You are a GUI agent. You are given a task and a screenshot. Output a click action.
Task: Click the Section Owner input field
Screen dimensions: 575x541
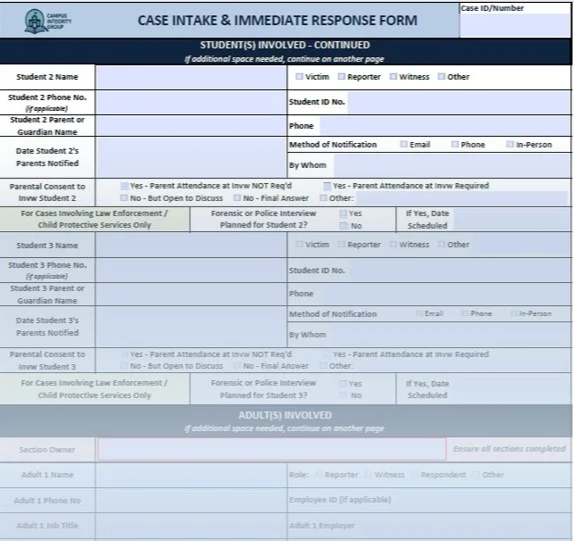(x=272, y=449)
